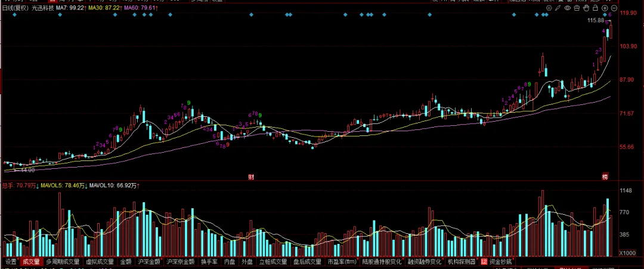Open the 机构探测器 indicator tab
The height and width of the screenshot is (269, 644).
point(462,262)
